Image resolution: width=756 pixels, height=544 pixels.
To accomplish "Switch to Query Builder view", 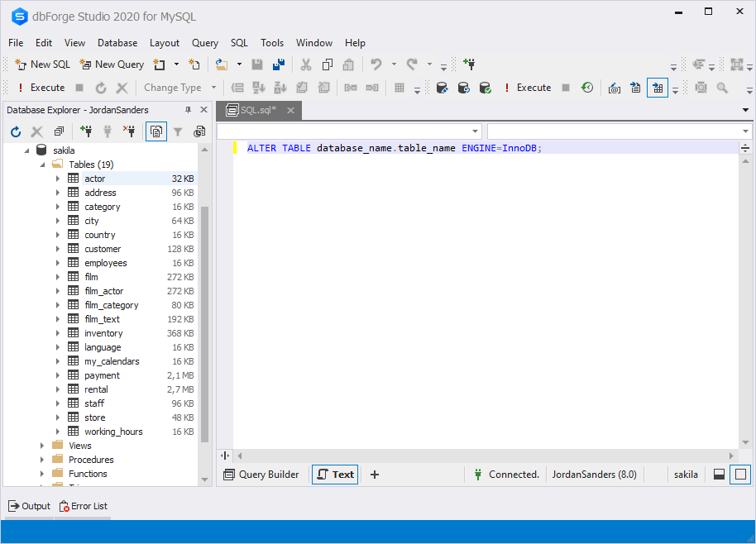I will (x=261, y=475).
